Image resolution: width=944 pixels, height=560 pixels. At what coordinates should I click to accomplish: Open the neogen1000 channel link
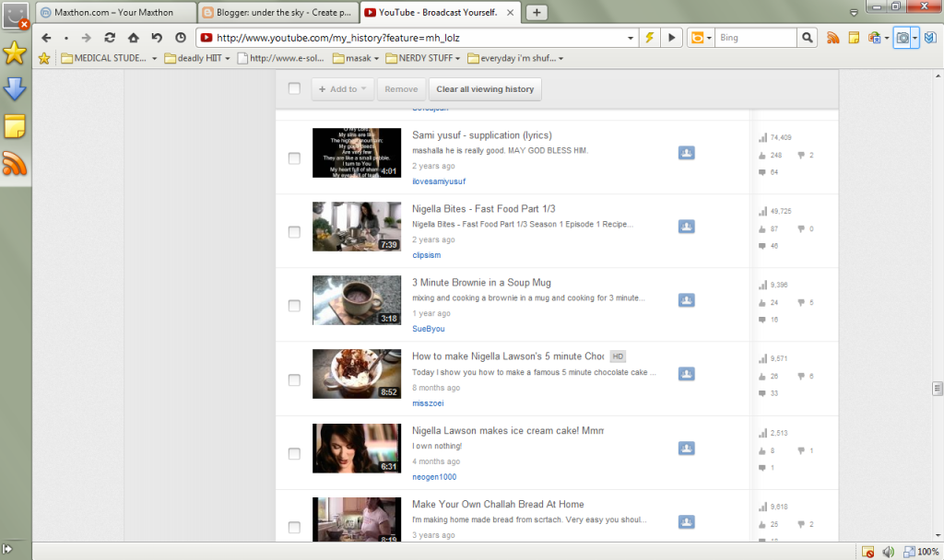[434, 477]
